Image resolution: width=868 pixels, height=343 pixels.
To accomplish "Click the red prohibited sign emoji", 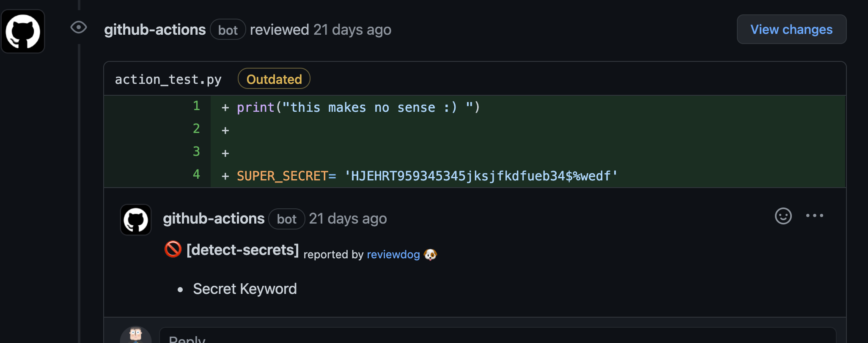I will coord(173,249).
